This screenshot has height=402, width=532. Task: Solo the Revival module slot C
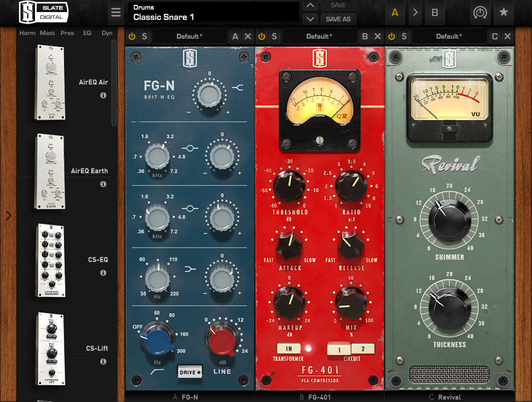[404, 36]
